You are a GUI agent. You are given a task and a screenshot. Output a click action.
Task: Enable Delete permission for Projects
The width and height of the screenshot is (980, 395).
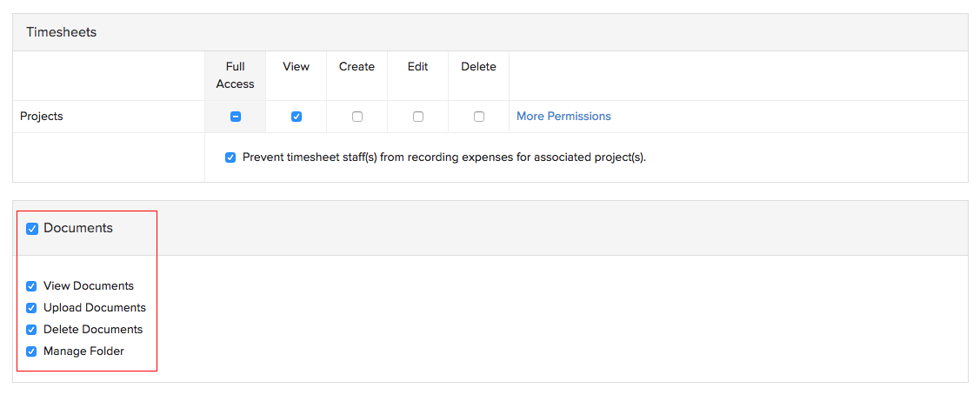coord(479,117)
